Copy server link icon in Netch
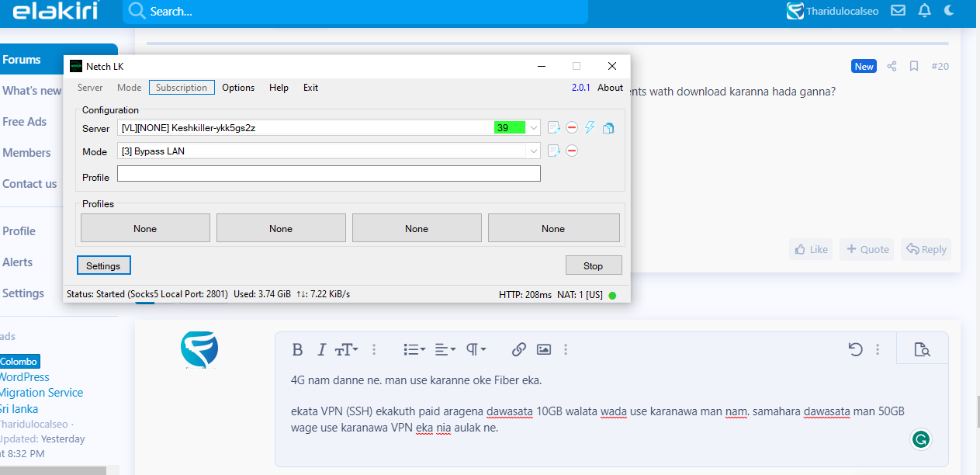The width and height of the screenshot is (980, 475). tap(608, 127)
